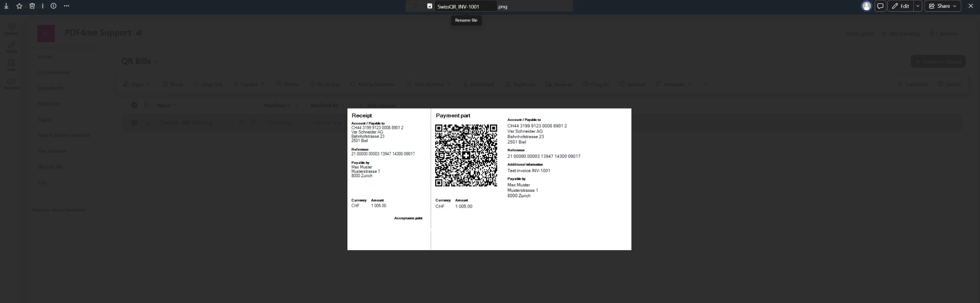Click the 'Acceptance point' text
This screenshot has height=303, width=980.
pos(408,218)
